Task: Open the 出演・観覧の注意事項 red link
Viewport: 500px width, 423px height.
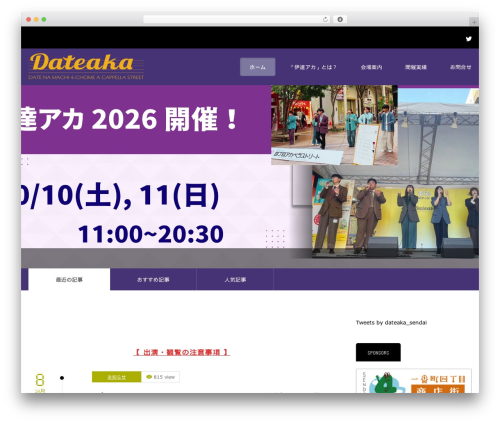Action: pyautogui.click(x=182, y=352)
